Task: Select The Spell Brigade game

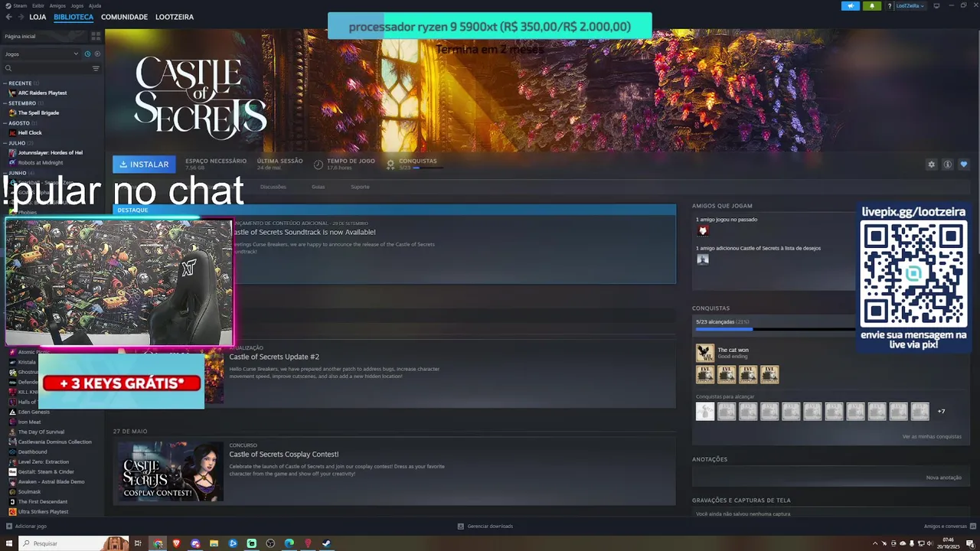Action: (38, 112)
